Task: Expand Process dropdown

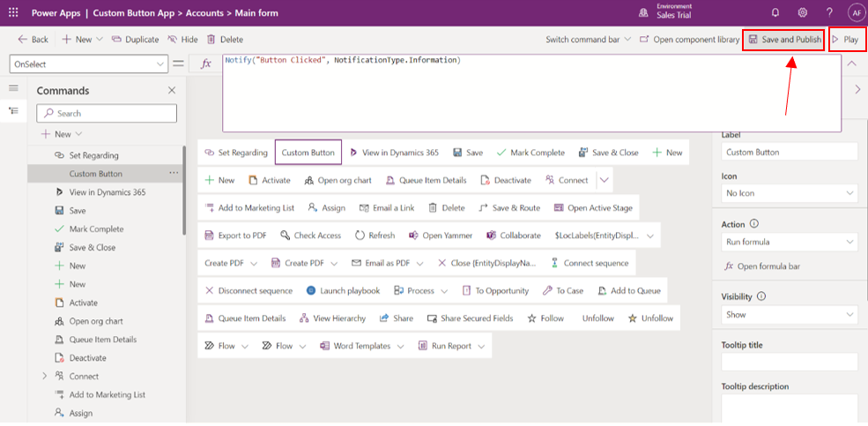Action: click(444, 291)
